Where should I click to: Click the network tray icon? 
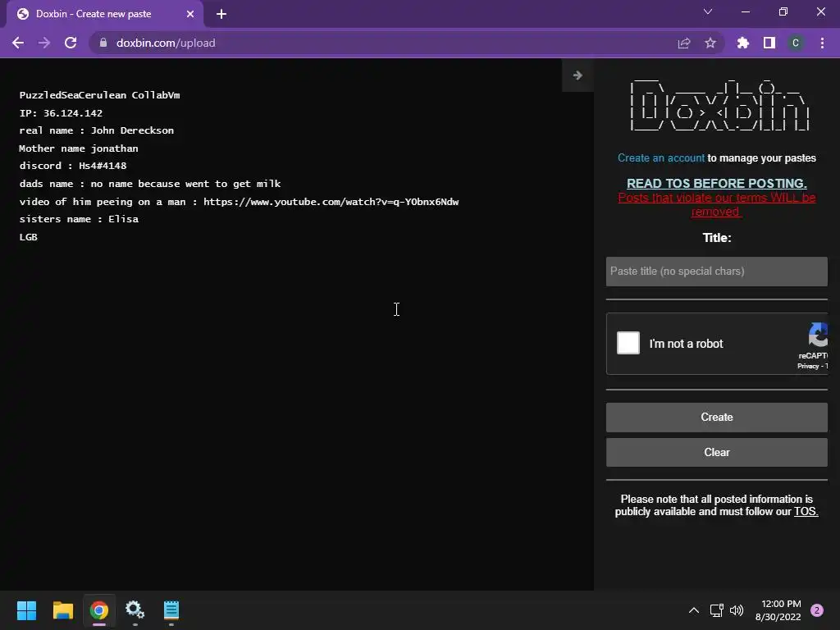pos(716,610)
